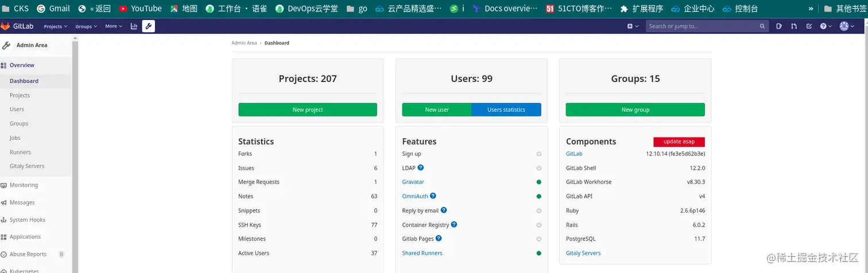Open the 控制台 bookmark
The width and height of the screenshot is (868, 273).
click(740, 9)
